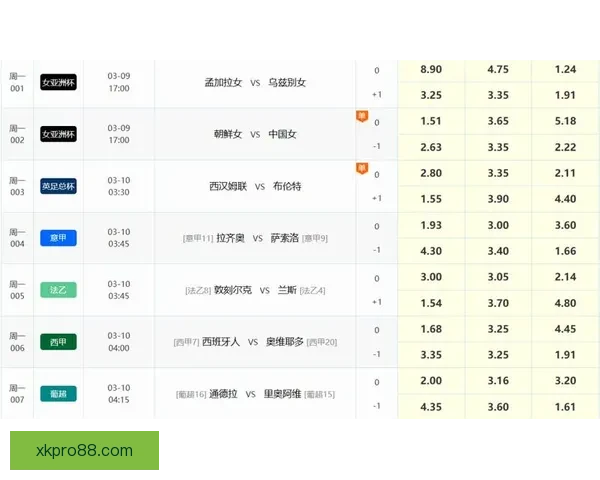Viewport: 600px width, 480px height.
Task: Select handicap odds 4.80 in match 005
Action: click(565, 303)
